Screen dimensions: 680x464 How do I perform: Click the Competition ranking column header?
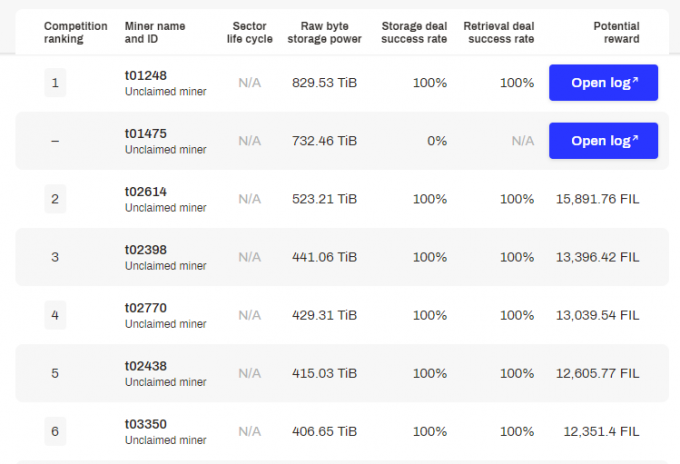click(75, 33)
